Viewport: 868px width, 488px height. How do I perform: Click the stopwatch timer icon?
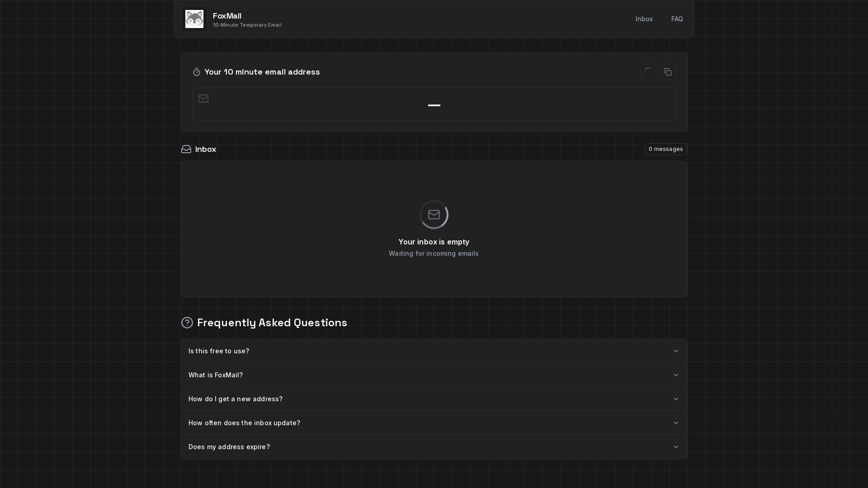[x=197, y=72]
